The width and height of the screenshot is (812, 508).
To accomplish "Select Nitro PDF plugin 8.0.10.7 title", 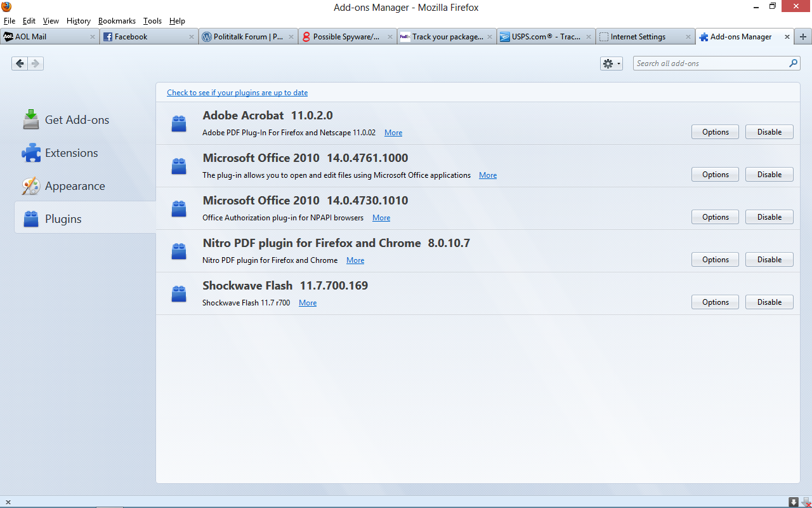I will 336,243.
